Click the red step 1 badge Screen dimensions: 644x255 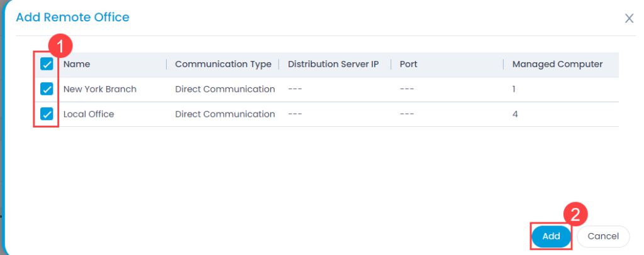pyautogui.click(x=60, y=46)
